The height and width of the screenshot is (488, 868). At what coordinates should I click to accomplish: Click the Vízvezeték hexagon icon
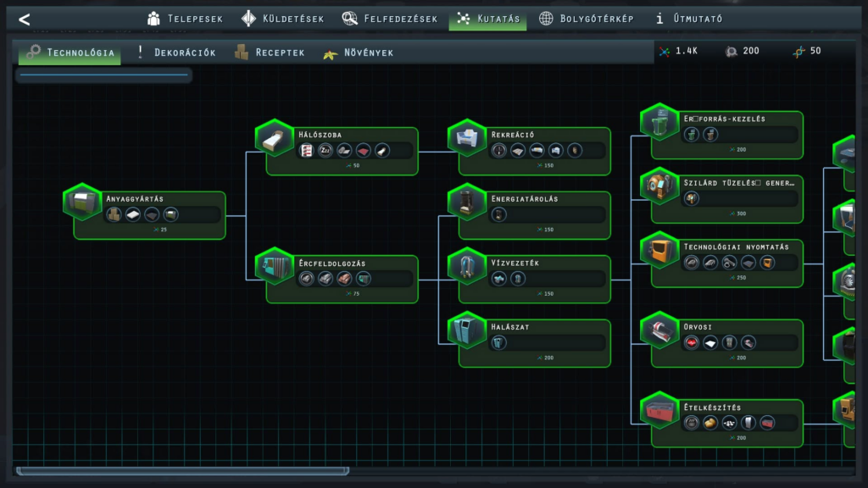pos(467,267)
